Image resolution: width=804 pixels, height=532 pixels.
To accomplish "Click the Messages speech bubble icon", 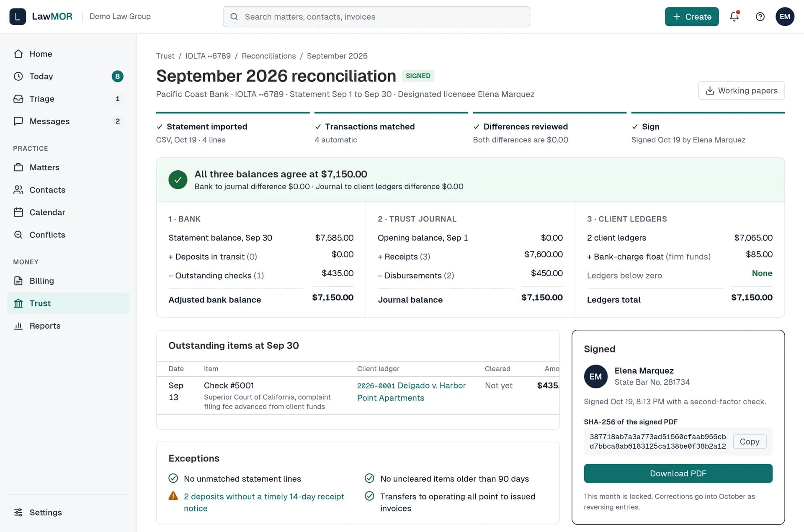I will [x=18, y=121].
